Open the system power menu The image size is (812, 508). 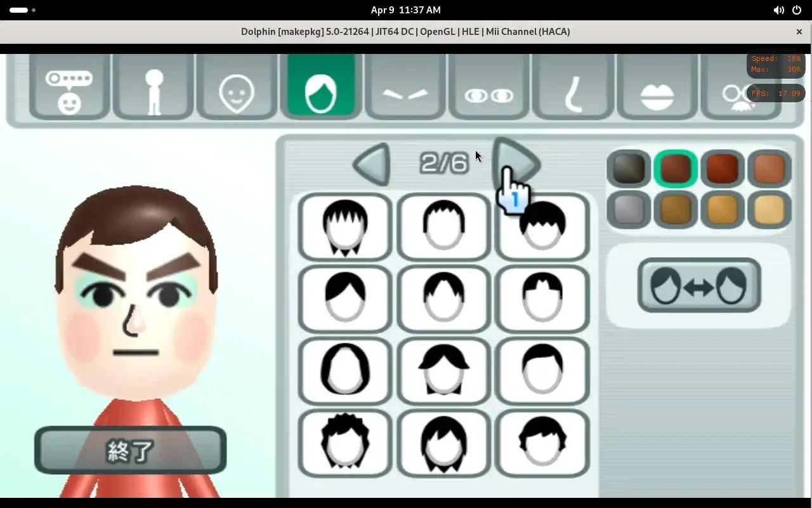coord(797,10)
